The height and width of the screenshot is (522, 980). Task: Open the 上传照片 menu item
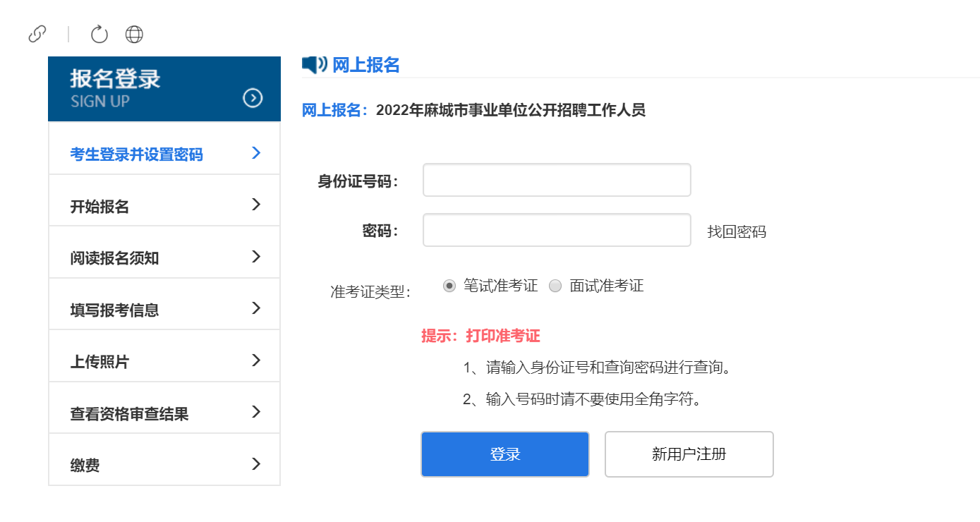[164, 356]
